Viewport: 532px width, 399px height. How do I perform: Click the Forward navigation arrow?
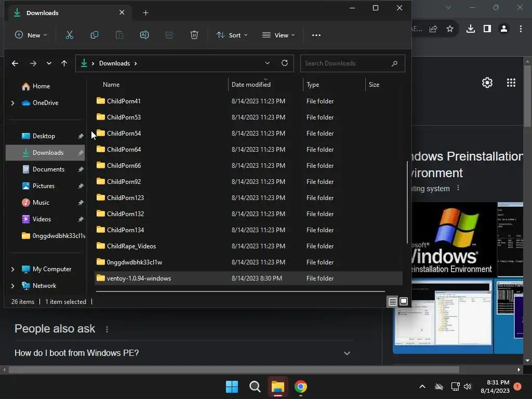pyautogui.click(x=33, y=63)
